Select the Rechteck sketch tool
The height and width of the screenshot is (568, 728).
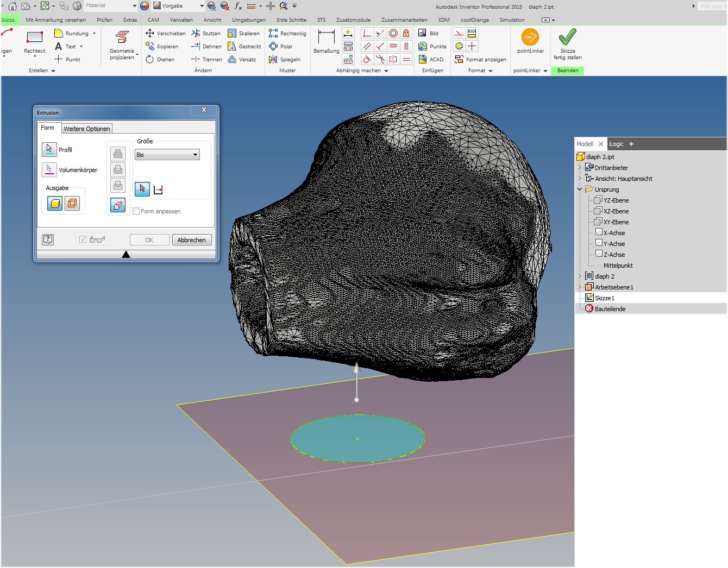click(x=35, y=38)
